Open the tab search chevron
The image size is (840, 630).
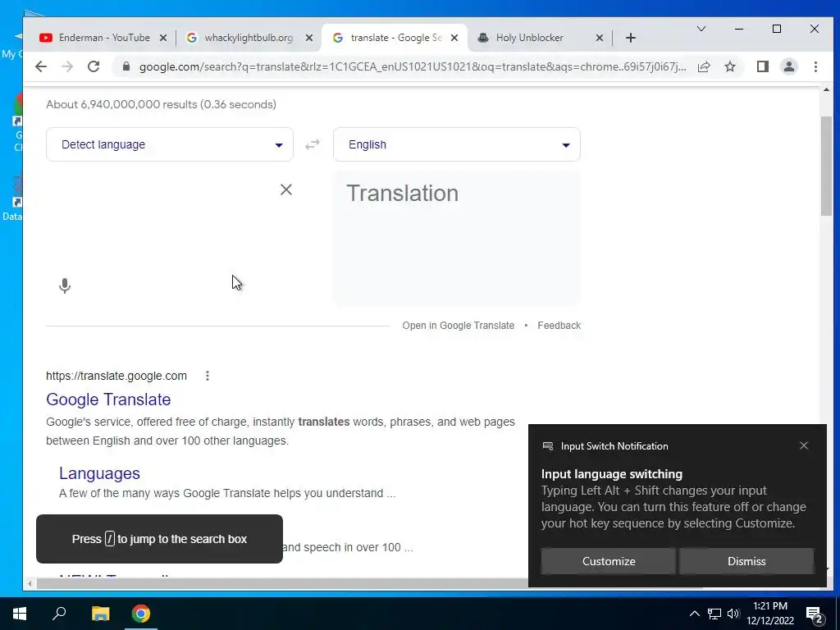701,29
